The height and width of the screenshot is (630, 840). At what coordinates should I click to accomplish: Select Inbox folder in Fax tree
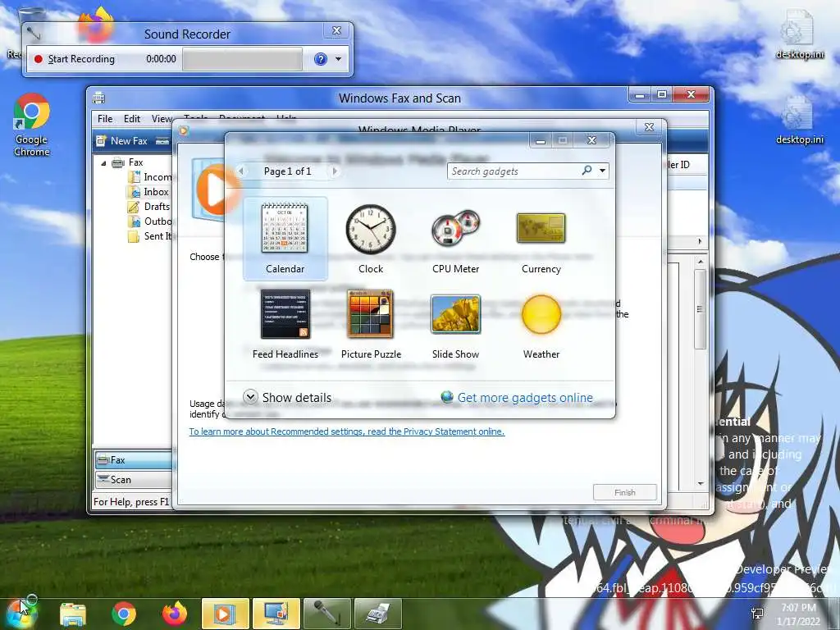[149, 192]
